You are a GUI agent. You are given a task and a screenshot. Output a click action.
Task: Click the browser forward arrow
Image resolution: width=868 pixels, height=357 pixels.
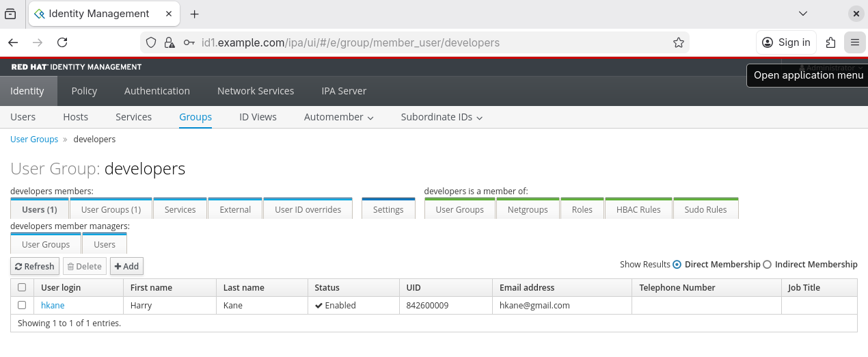tap(38, 42)
